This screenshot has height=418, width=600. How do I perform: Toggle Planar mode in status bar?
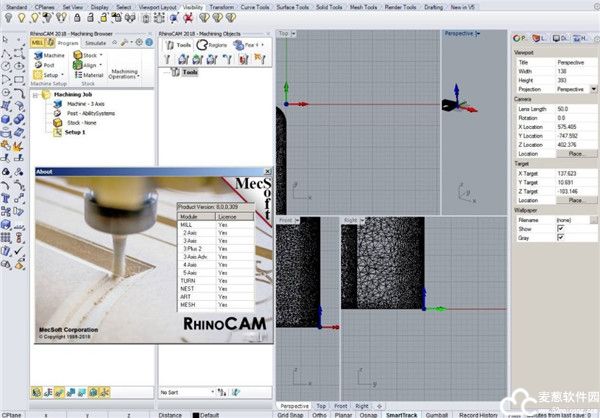pos(343,415)
